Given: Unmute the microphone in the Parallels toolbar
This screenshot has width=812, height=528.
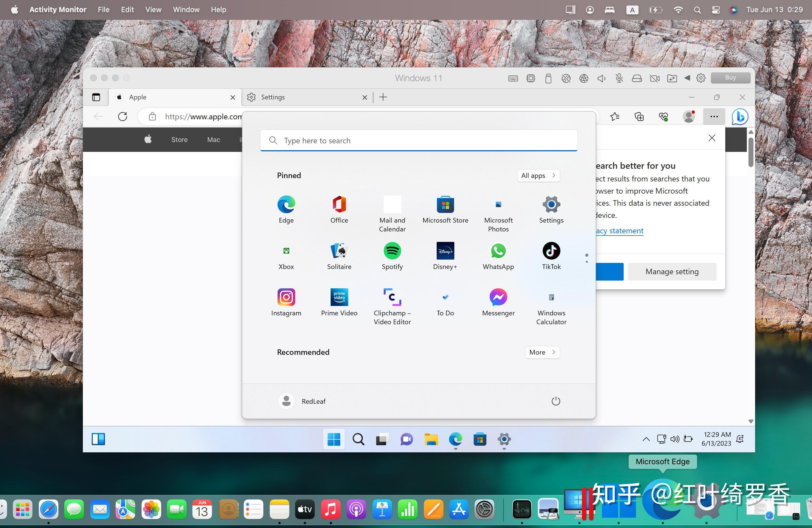Looking at the screenshot, I should (x=619, y=78).
